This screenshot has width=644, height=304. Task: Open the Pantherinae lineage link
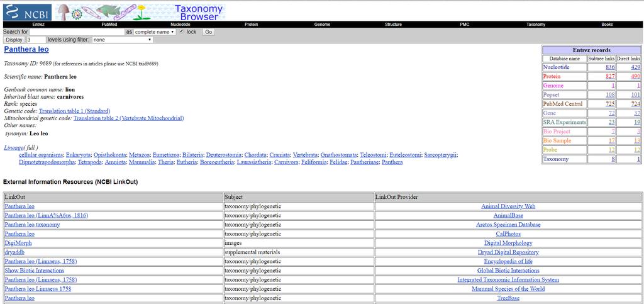pos(365,162)
